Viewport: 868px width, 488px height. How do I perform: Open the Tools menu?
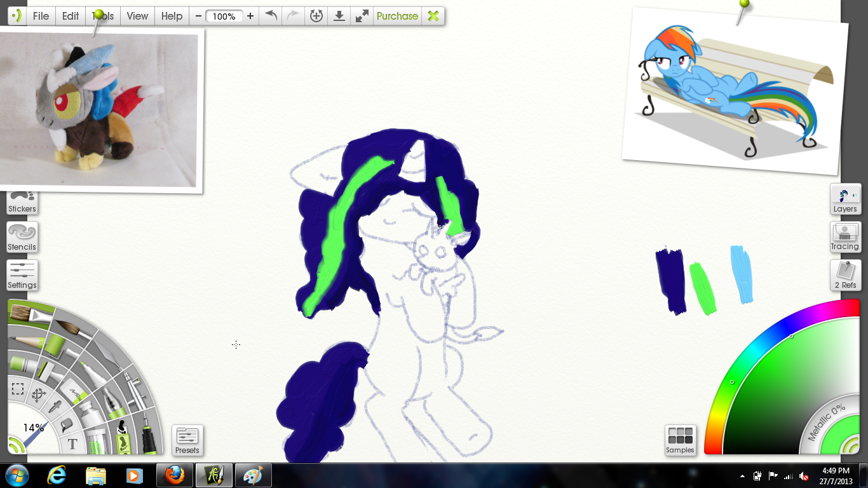click(103, 16)
